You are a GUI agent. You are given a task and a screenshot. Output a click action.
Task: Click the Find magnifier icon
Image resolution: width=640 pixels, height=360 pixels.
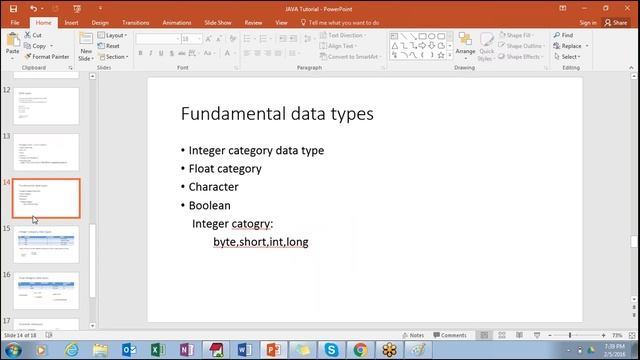pyautogui.click(x=557, y=35)
